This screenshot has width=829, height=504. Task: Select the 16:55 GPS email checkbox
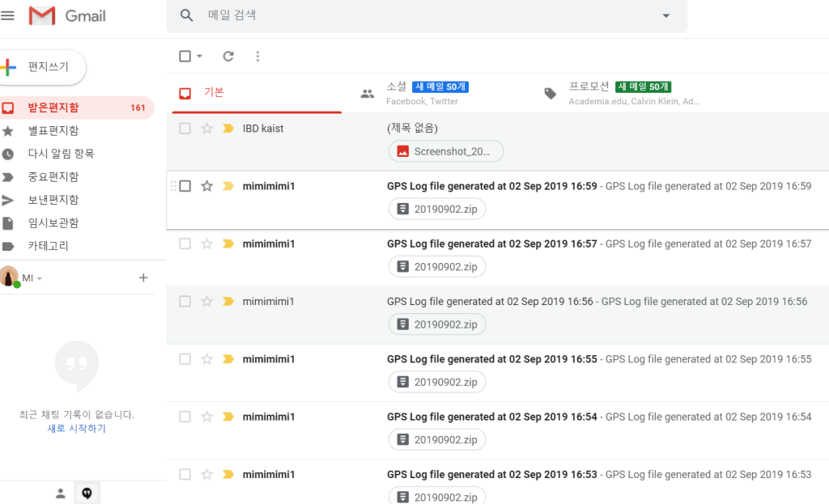(x=185, y=359)
